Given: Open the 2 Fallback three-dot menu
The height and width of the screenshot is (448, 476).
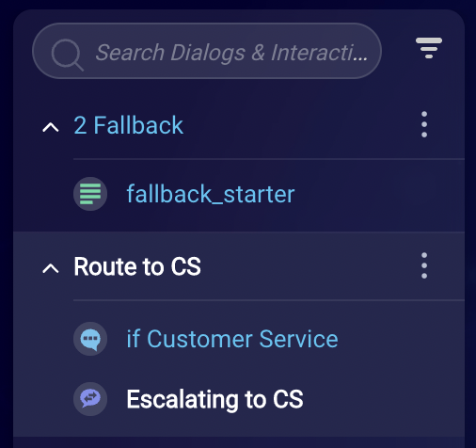Looking at the screenshot, I should [424, 124].
